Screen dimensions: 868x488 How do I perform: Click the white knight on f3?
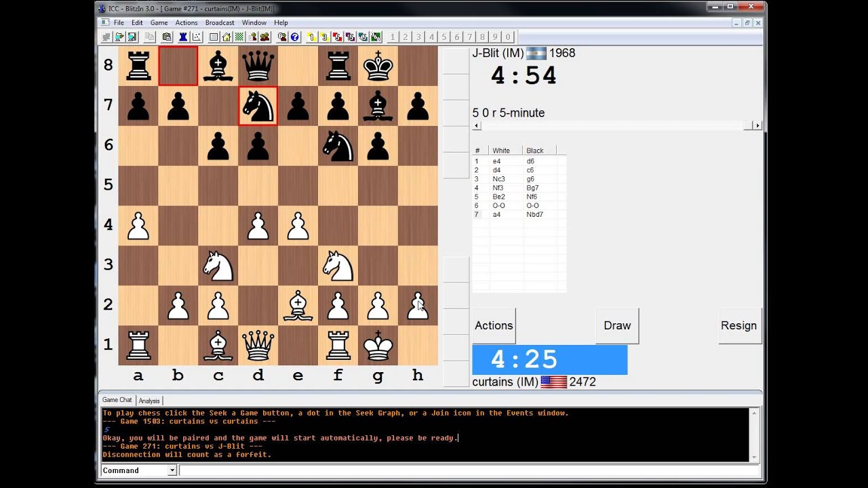[x=338, y=265]
